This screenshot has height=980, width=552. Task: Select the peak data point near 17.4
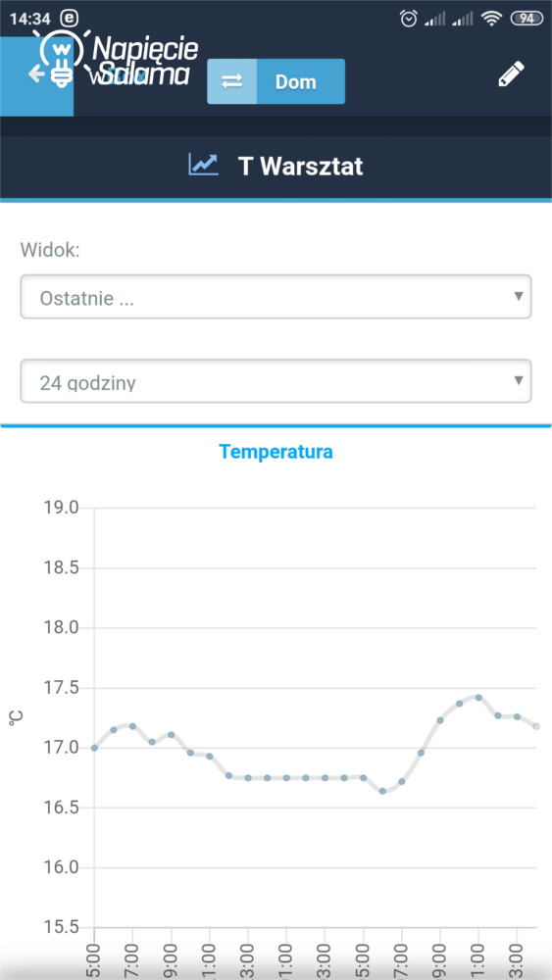478,698
